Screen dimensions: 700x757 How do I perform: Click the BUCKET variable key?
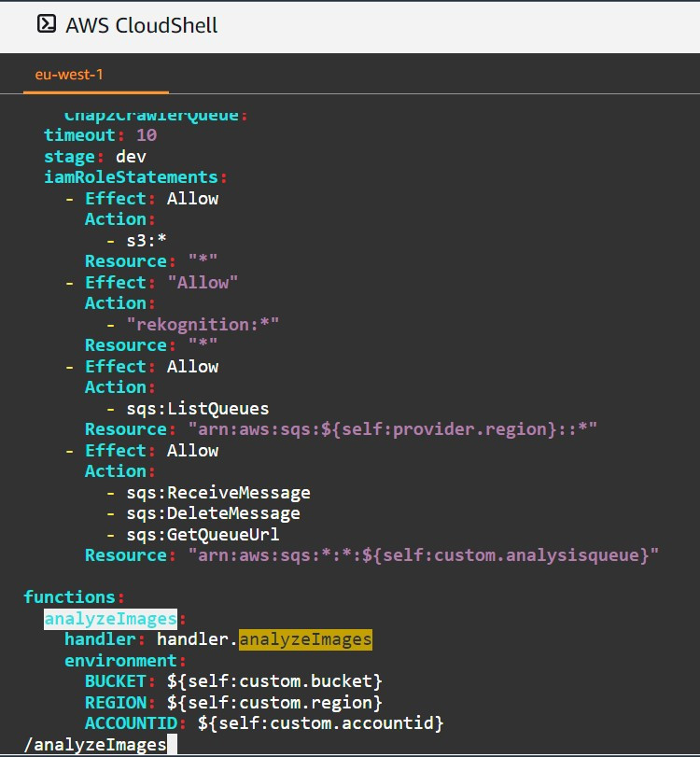[116, 681]
